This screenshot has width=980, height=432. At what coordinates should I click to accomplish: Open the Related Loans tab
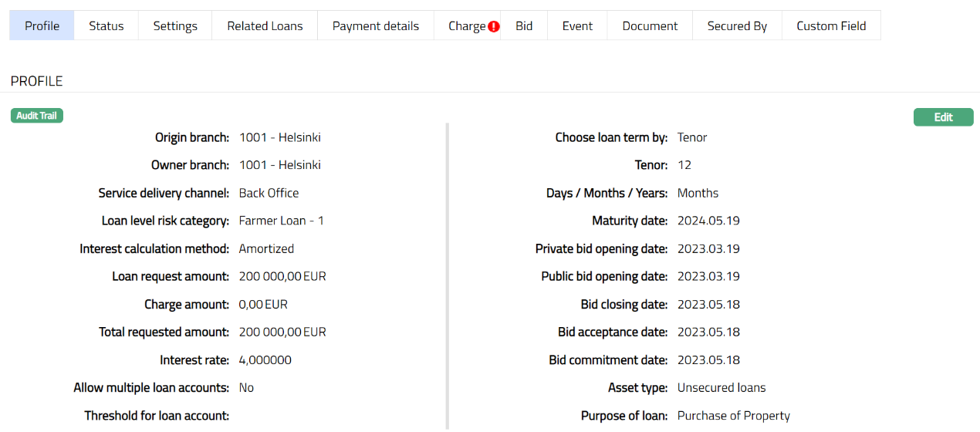point(265,25)
